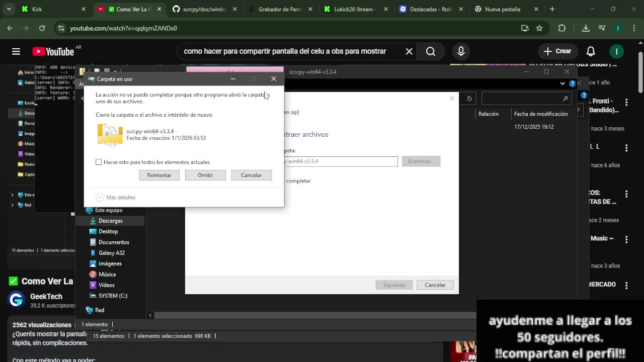The image size is (644, 362).
Task: Click Explorer horizontal scrollbar left arrow
Action: (150, 315)
